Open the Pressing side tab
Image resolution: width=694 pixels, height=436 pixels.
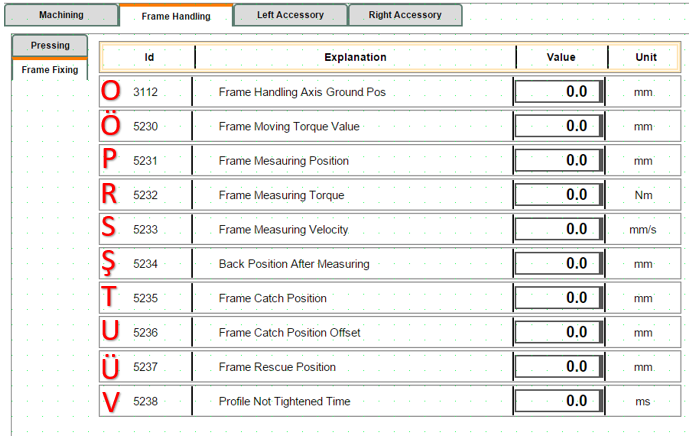(x=50, y=45)
